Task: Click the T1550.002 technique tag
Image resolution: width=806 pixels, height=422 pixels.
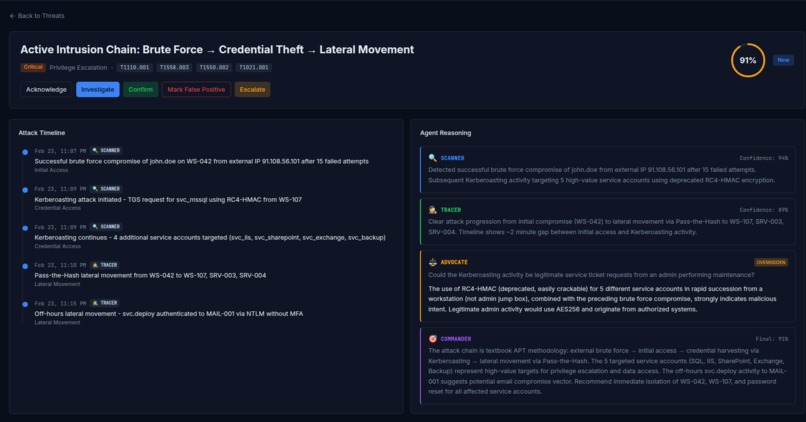Action: pyautogui.click(x=214, y=67)
